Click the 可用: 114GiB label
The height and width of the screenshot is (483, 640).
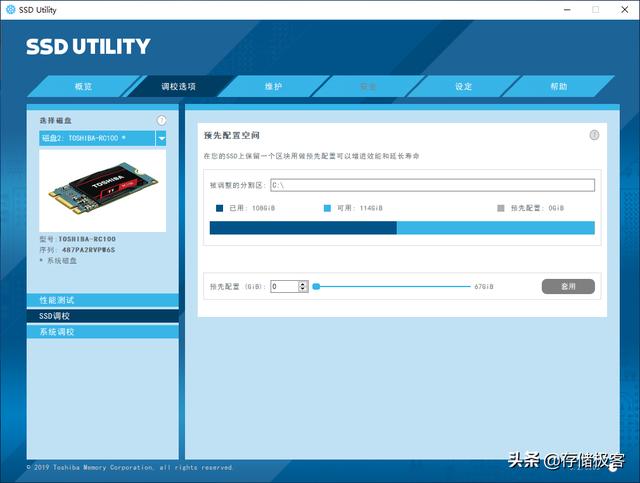360,208
